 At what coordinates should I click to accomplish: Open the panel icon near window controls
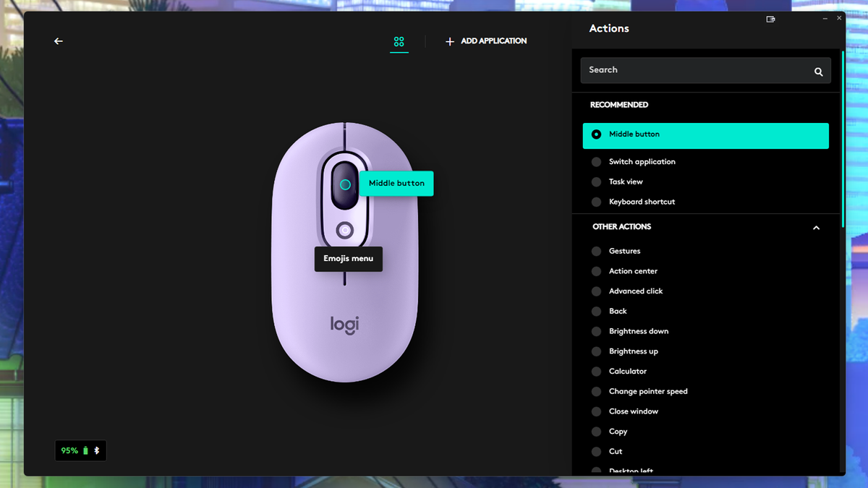click(x=770, y=19)
